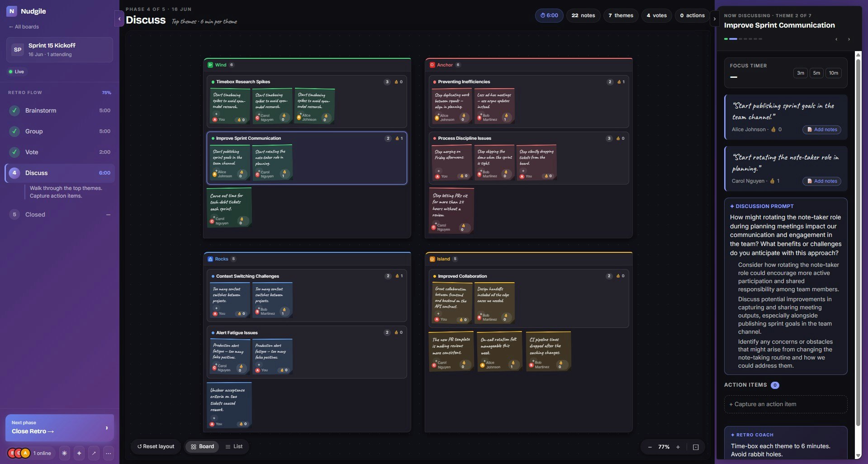Click the 6:00 phase timer pill
868x464 pixels.
pos(549,15)
